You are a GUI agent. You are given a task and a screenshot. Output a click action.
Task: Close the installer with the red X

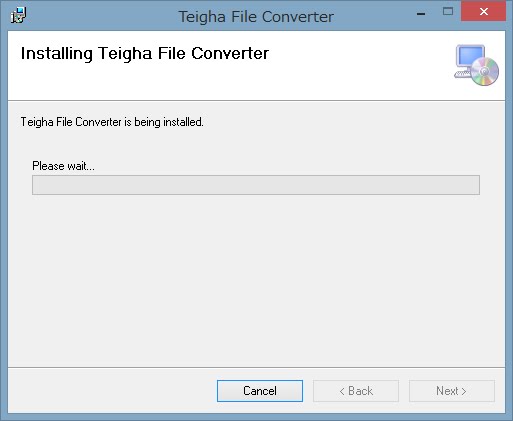(483, 12)
